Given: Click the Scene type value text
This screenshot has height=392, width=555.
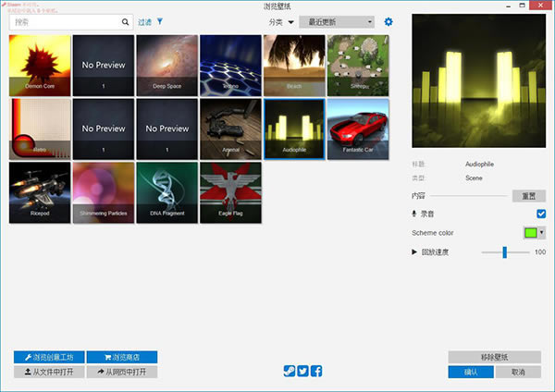Looking at the screenshot, I should pos(474,178).
